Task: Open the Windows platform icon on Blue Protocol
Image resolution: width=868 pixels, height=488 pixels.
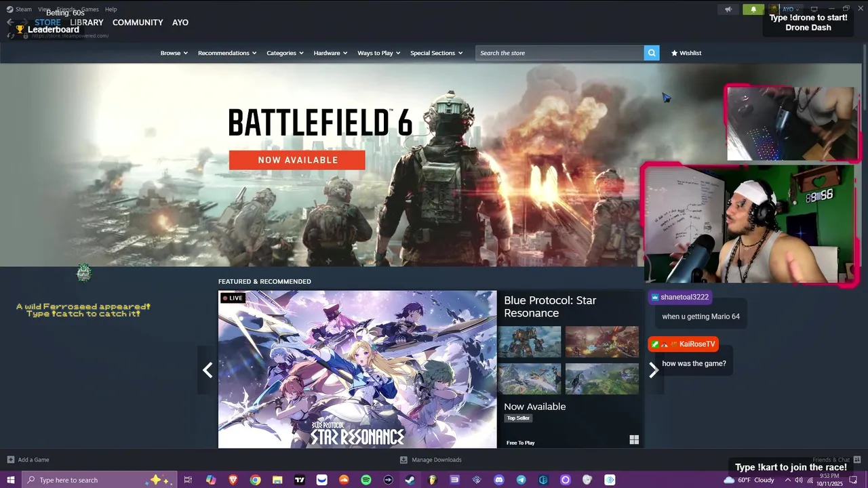Action: click(x=634, y=440)
